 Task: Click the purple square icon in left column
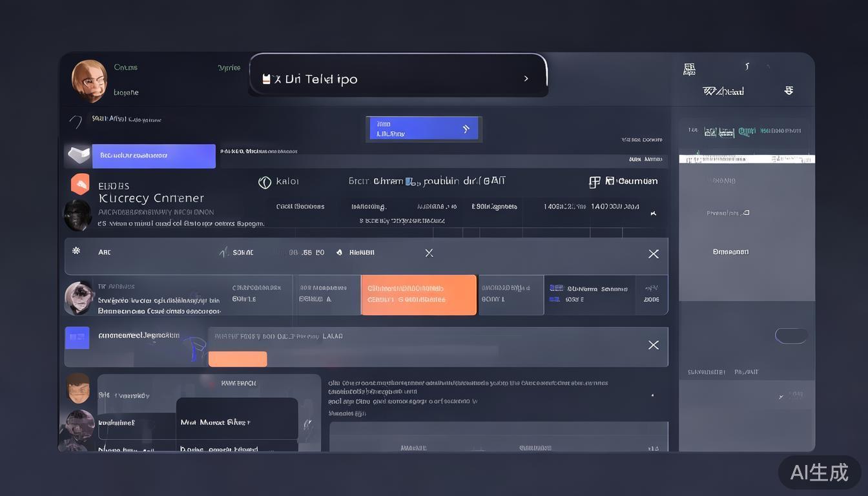[77, 337]
